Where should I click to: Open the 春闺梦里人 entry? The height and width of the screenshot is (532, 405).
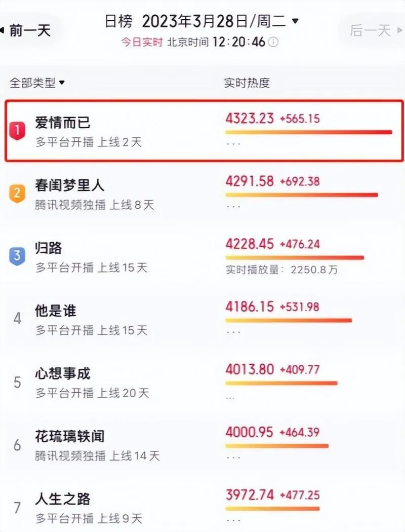[69, 185]
